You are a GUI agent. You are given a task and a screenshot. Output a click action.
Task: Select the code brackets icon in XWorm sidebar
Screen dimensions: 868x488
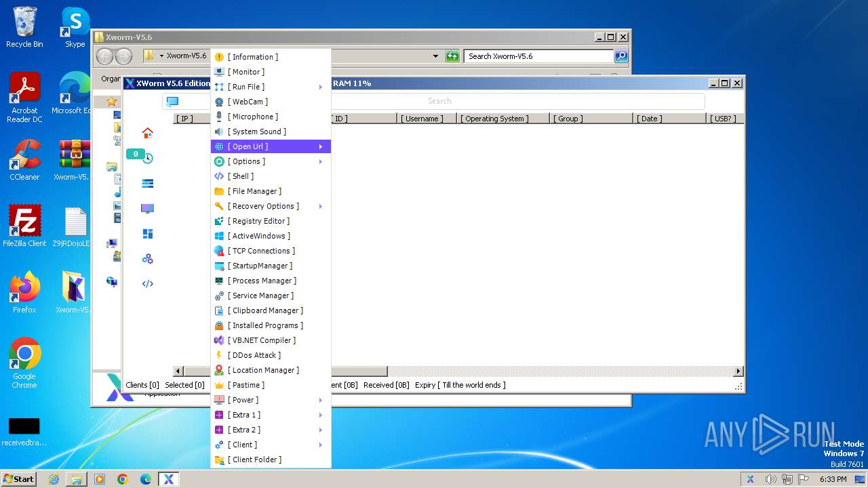tap(147, 284)
